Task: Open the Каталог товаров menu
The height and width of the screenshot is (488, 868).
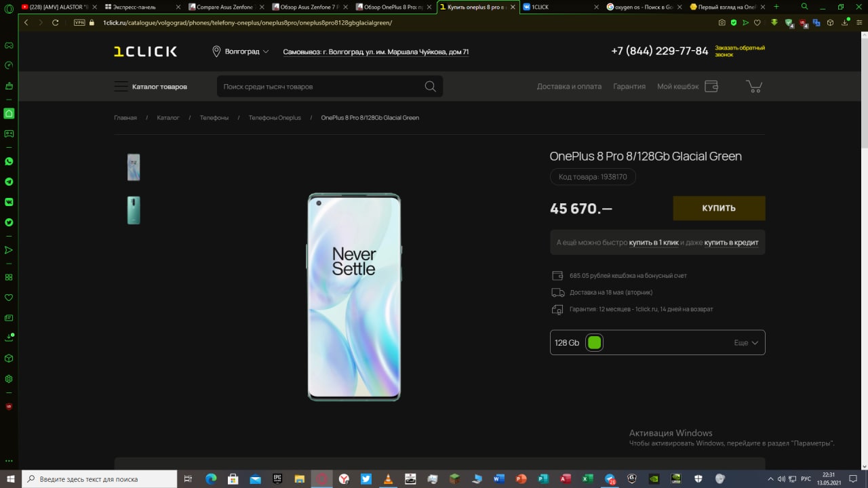Action: (x=151, y=87)
